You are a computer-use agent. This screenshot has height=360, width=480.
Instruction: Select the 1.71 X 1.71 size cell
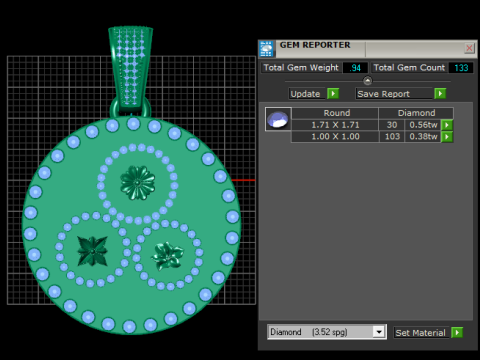point(335,125)
